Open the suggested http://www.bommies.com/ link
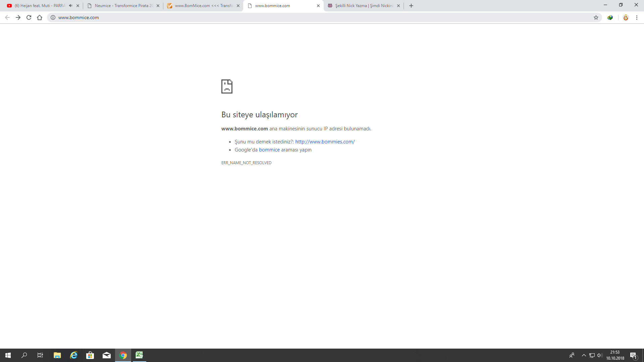The height and width of the screenshot is (362, 644). pyautogui.click(x=325, y=142)
